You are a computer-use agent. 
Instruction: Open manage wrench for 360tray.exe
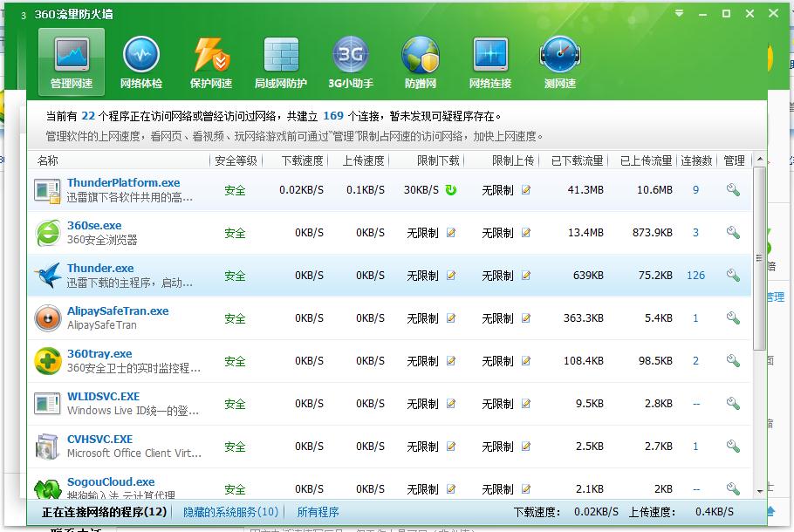coord(733,361)
